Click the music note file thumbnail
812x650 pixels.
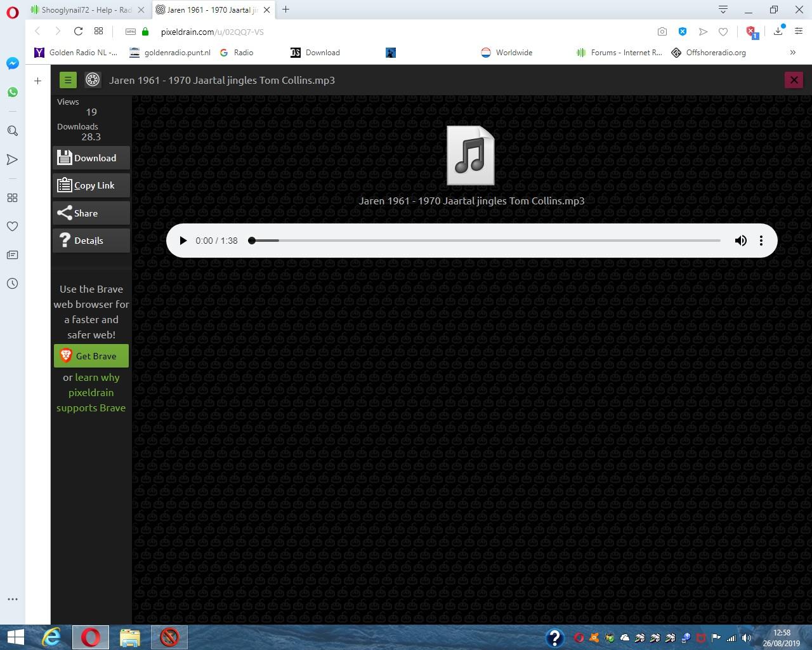coord(470,156)
